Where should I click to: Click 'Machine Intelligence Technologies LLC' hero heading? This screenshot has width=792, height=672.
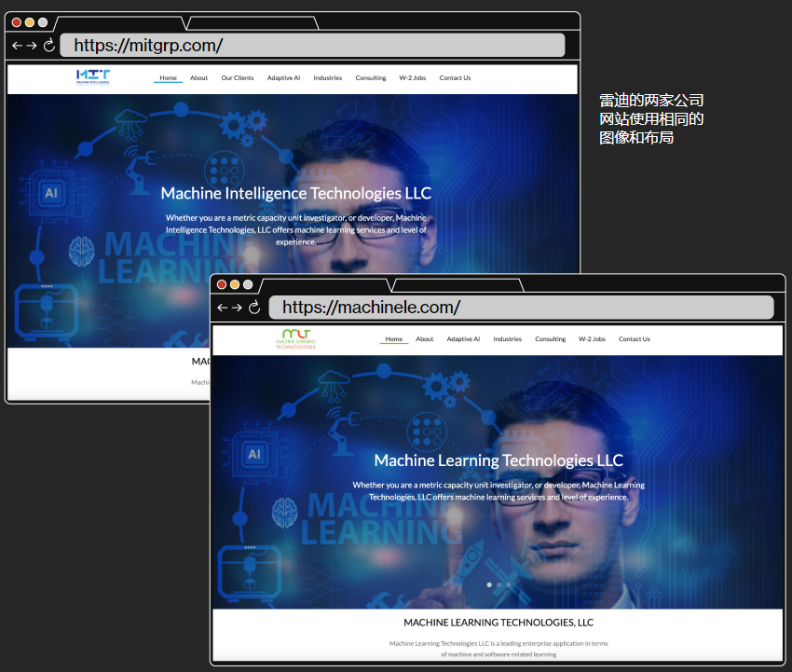[296, 193]
